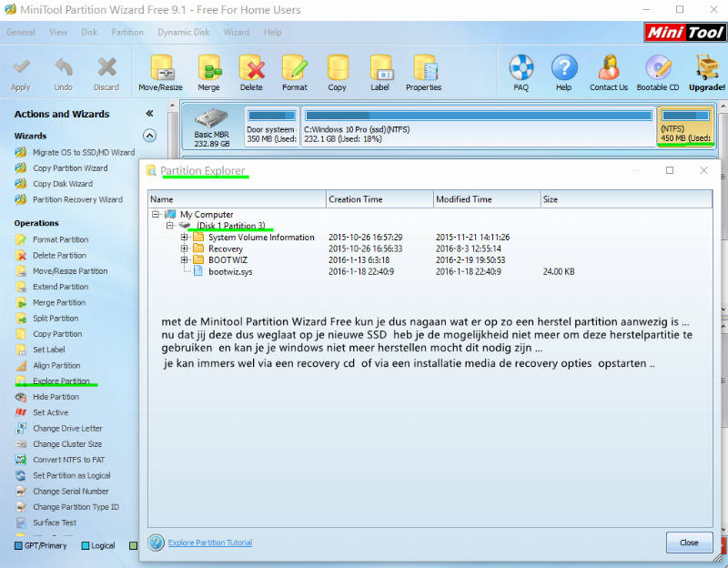Click Change Partition Type ID

point(76,507)
